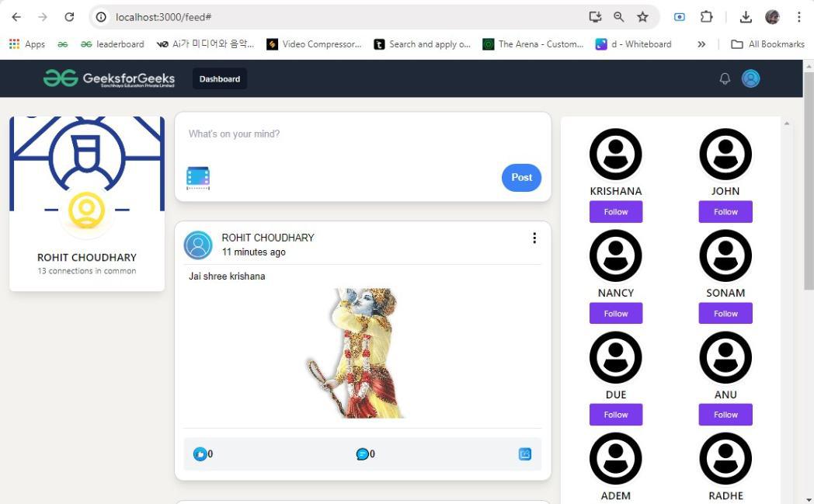Bookmark this page with star icon

[x=642, y=17]
